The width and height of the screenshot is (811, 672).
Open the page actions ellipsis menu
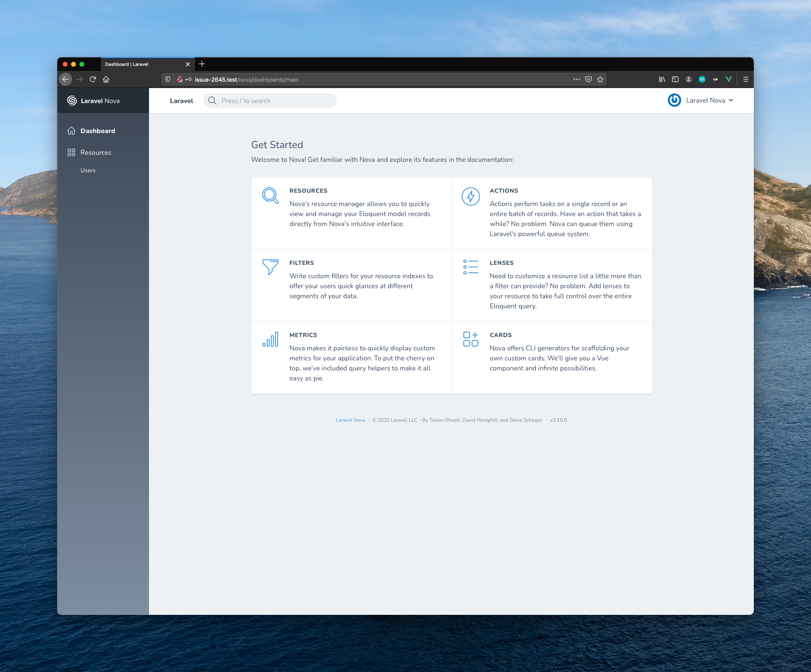(x=576, y=79)
